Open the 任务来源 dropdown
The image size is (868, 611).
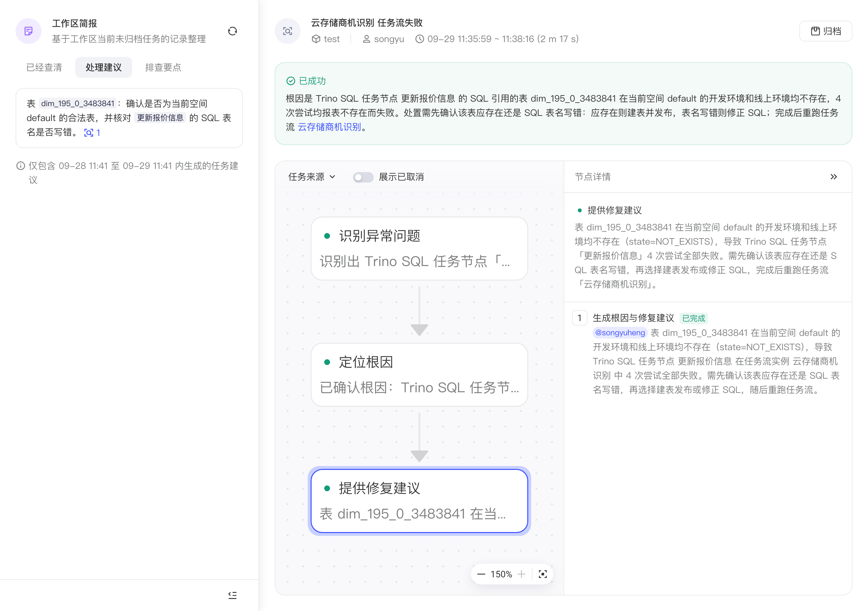312,177
